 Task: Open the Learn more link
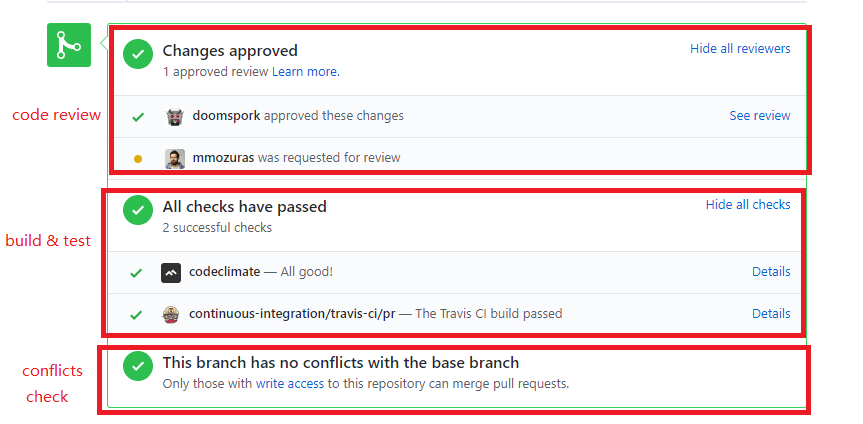click(x=304, y=72)
